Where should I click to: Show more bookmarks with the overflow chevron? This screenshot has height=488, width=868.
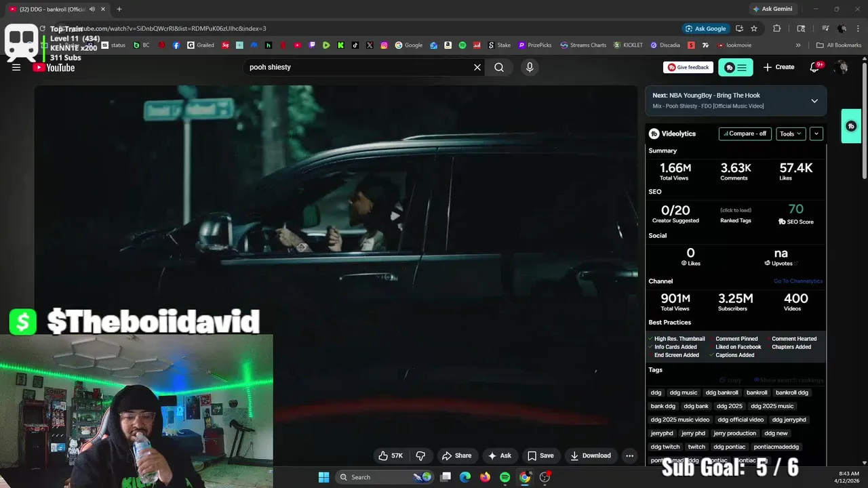[x=798, y=45]
